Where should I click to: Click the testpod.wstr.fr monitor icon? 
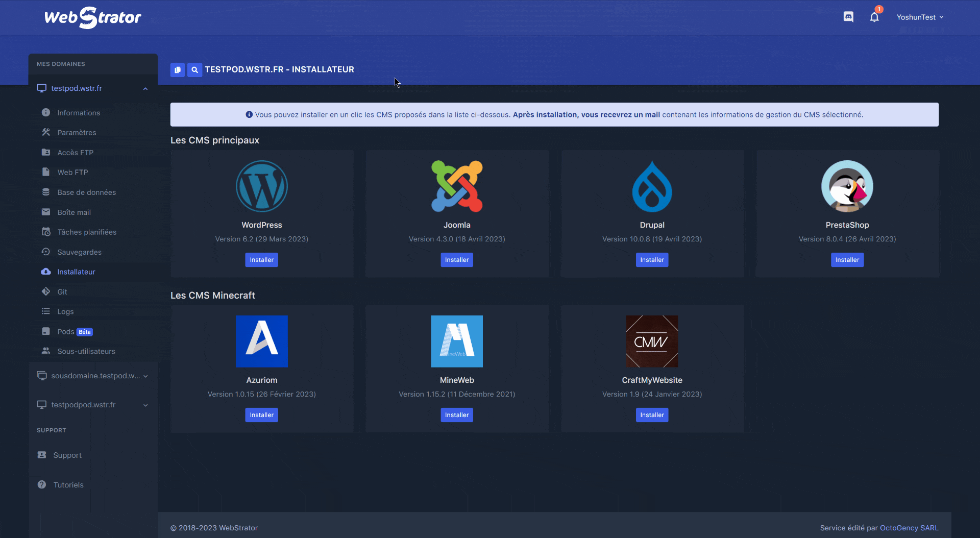click(x=42, y=88)
